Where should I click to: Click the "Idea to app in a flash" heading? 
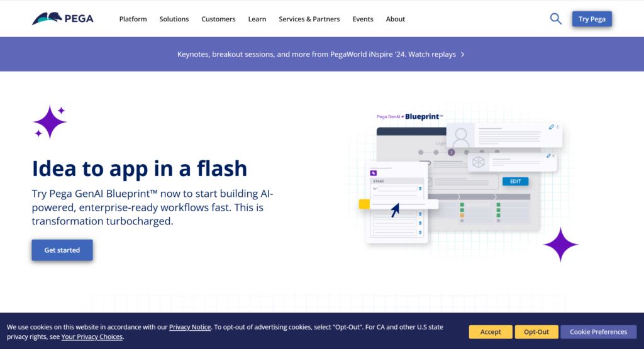pos(140,169)
